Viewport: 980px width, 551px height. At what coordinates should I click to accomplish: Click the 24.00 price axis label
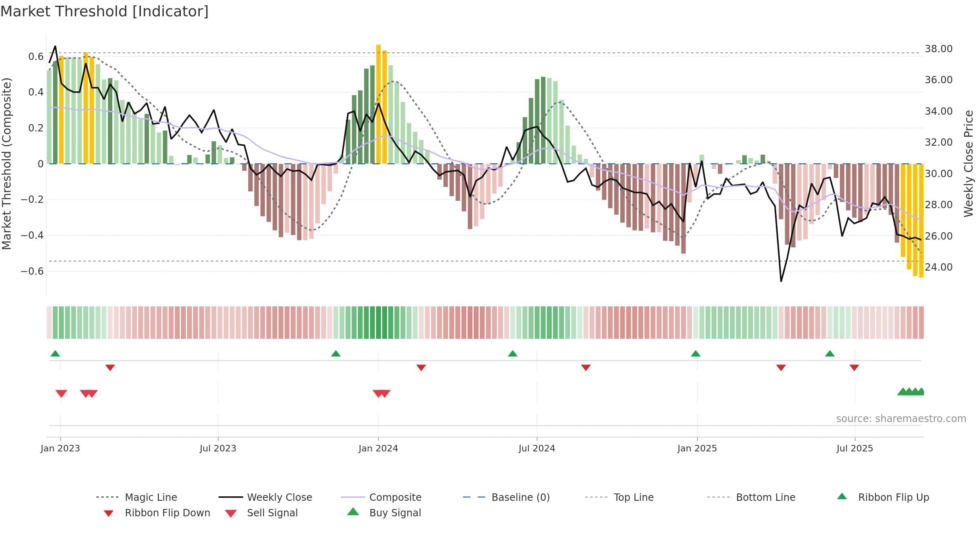(x=939, y=267)
